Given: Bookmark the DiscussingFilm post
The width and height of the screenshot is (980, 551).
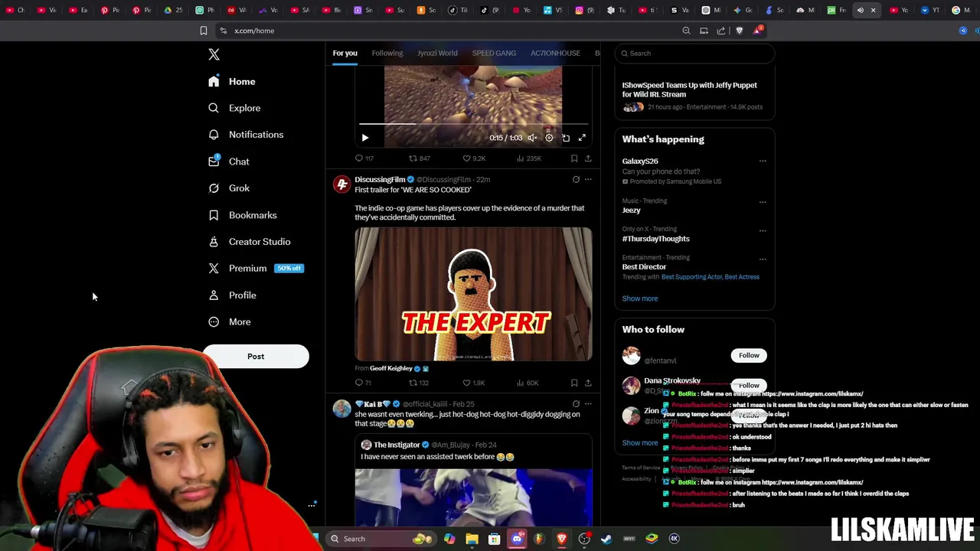Looking at the screenshot, I should click(x=574, y=383).
